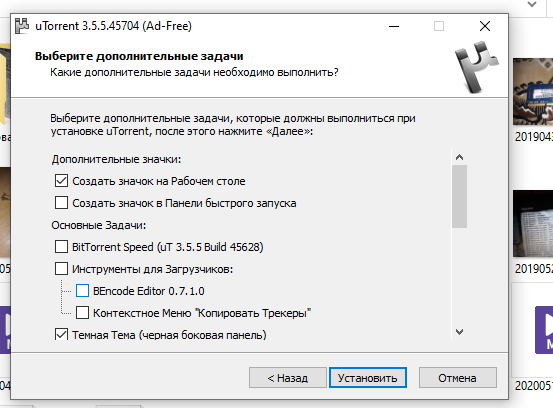Check Контекстное Меню Копировать Трекеры option
The height and width of the screenshot is (408, 553).
82,313
